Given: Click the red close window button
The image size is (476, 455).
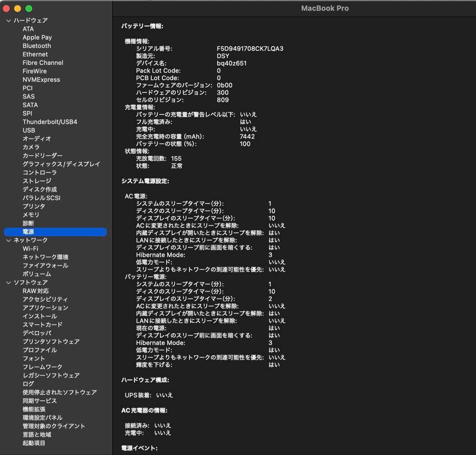Looking at the screenshot, I should tap(6, 8).
